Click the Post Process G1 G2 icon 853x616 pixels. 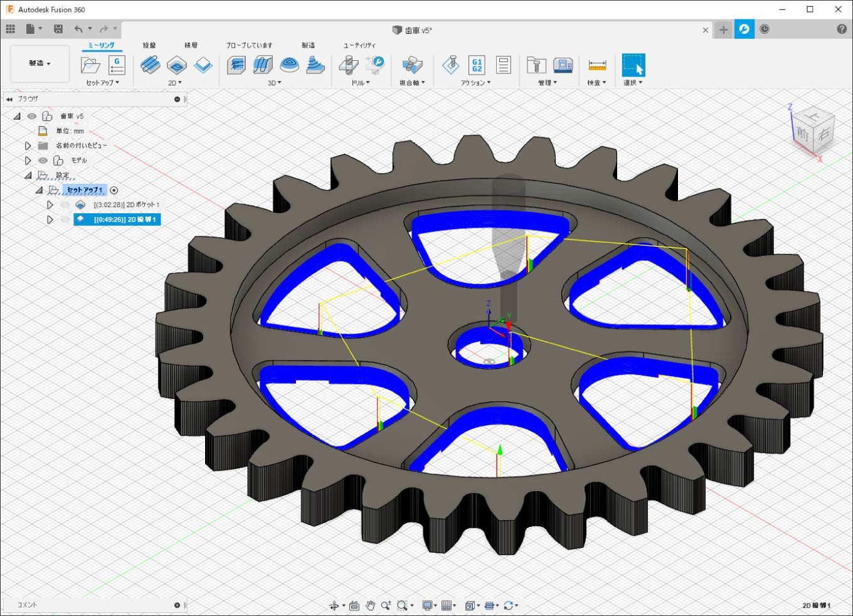tap(477, 65)
